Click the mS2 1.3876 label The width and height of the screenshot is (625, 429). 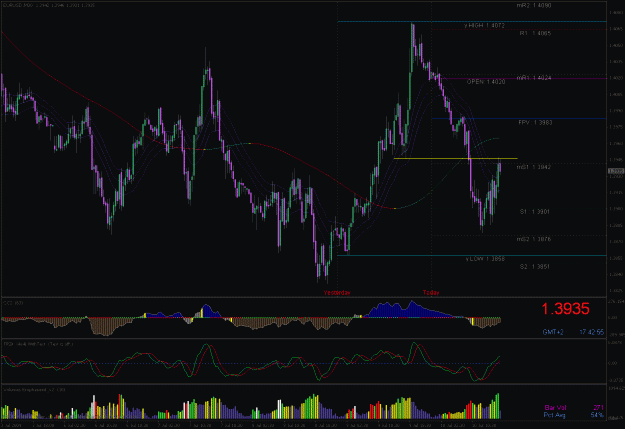[534, 240]
